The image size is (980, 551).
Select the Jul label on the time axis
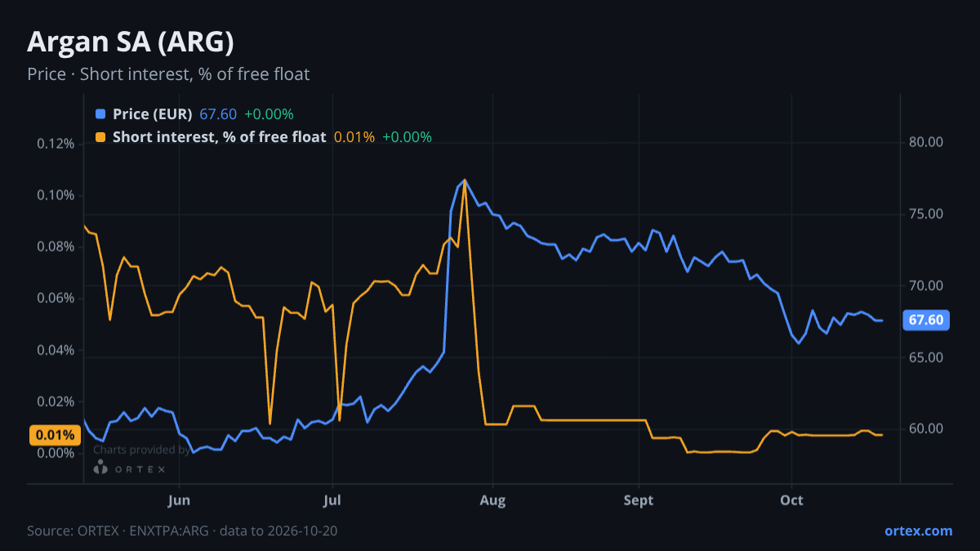tap(332, 500)
